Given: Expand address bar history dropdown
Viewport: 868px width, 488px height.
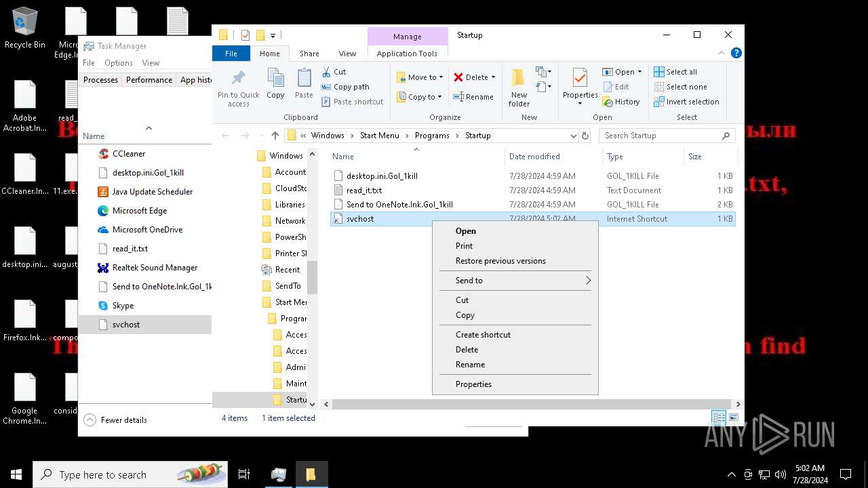Looking at the screenshot, I should [x=574, y=136].
